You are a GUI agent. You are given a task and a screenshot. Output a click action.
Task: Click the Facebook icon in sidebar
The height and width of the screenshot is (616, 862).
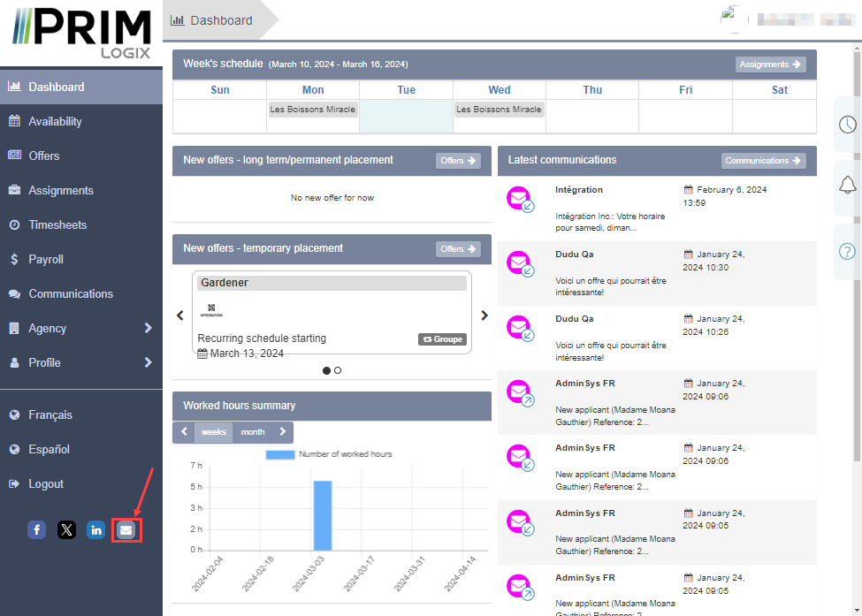36,530
